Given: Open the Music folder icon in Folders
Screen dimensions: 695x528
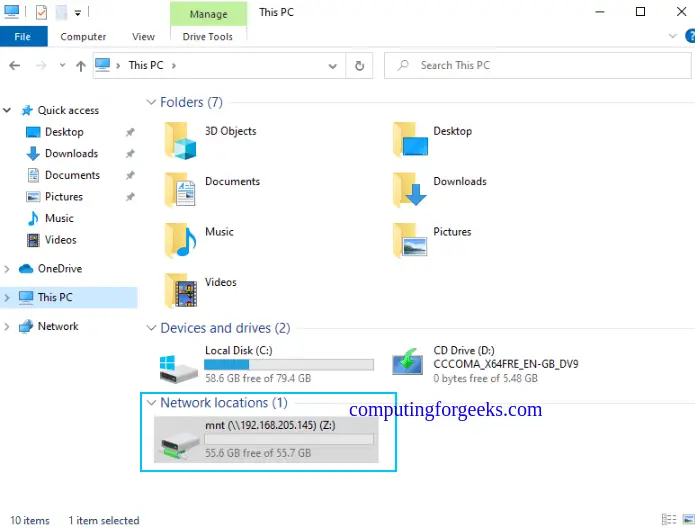Looking at the screenshot, I should point(180,240).
